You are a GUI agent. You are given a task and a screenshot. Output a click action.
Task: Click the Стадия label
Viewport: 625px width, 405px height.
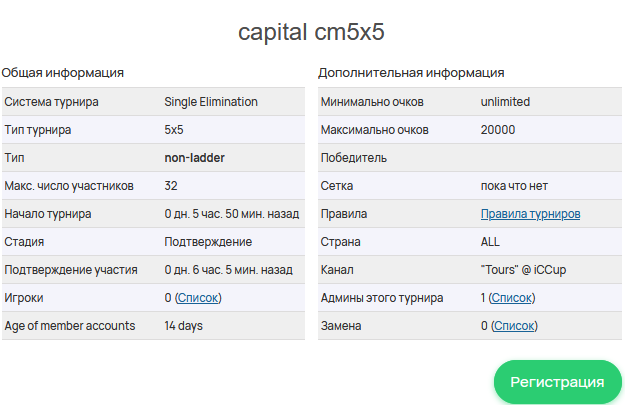(x=24, y=242)
